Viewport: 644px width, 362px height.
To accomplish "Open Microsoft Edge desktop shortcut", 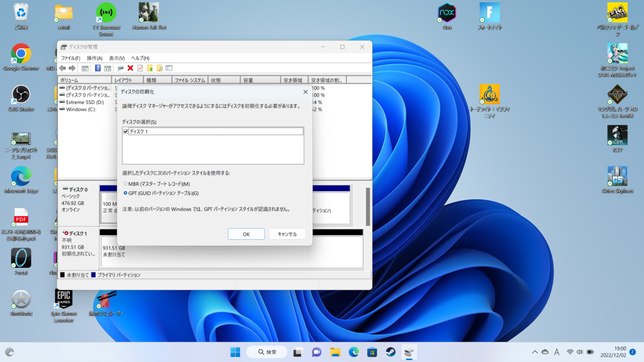I will [21, 180].
